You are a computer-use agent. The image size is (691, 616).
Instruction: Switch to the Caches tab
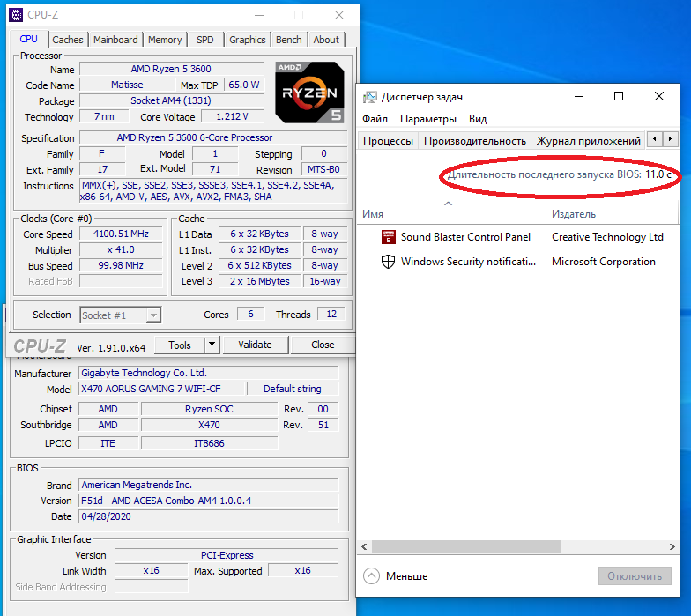67,40
